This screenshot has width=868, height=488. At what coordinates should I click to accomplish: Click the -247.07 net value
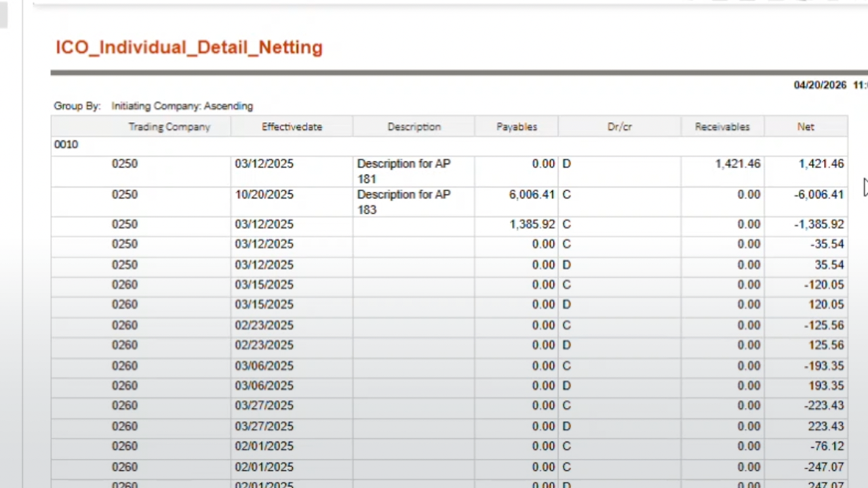[x=824, y=467]
